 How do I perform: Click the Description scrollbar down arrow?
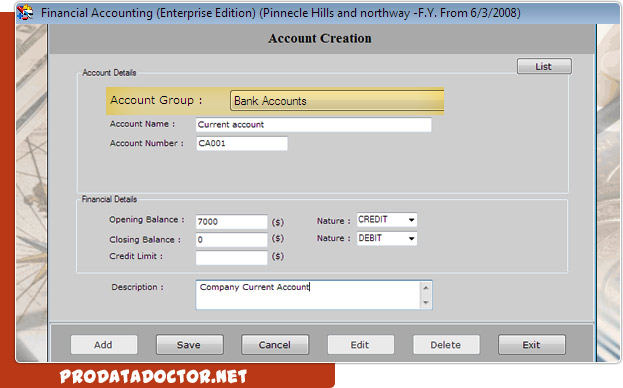pos(426,303)
